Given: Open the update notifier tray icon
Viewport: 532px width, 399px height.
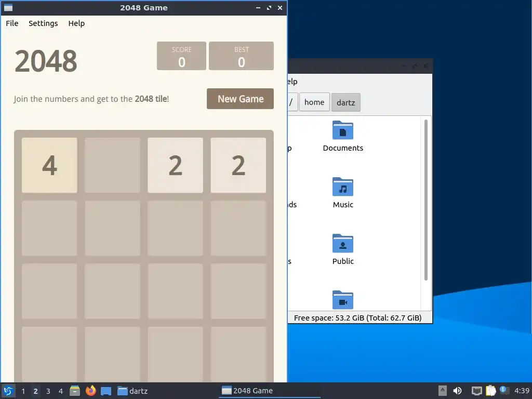Looking at the screenshot, I should 504,391.
